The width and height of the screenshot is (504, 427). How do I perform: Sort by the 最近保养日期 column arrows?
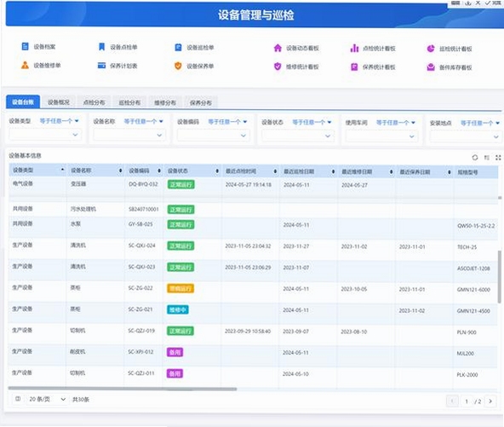(x=450, y=172)
